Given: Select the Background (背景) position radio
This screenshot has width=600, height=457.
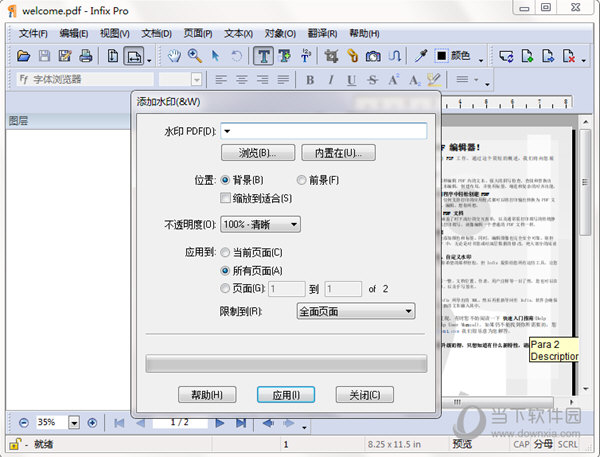Looking at the screenshot, I should pos(225,180).
